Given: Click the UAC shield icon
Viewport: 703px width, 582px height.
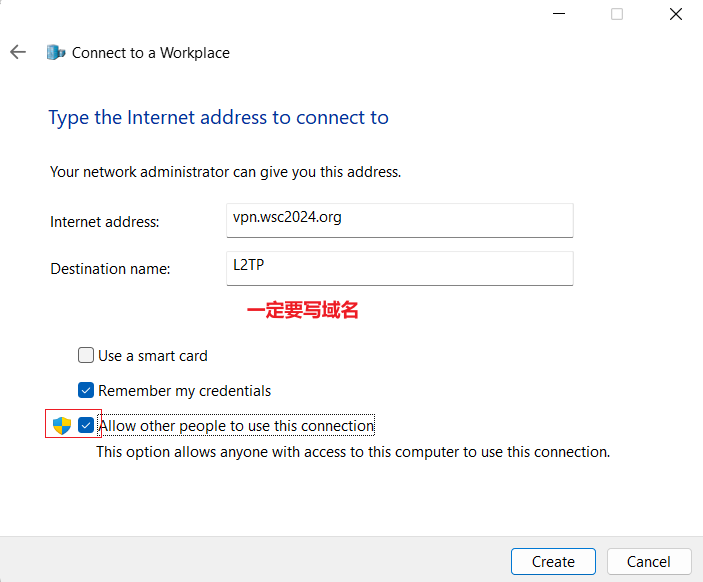Looking at the screenshot, I should 62,426.
